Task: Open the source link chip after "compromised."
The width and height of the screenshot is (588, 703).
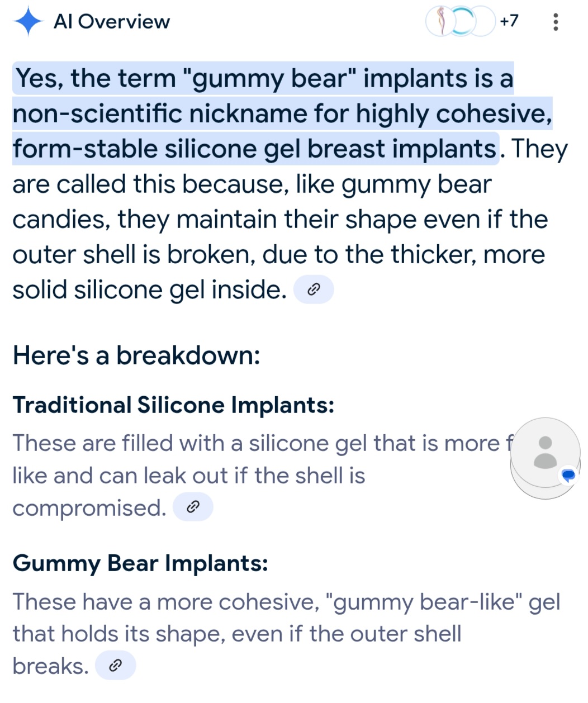Action: 193,507
